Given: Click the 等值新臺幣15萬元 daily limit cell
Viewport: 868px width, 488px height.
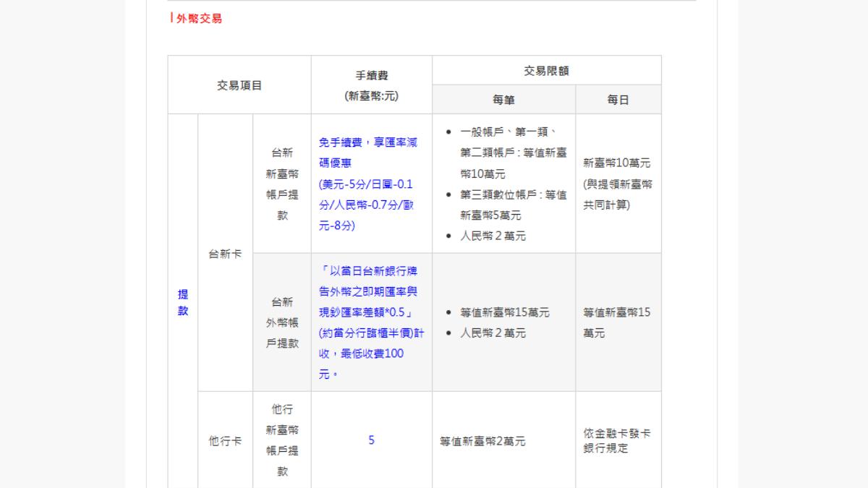Looking at the screenshot, I should point(618,322).
